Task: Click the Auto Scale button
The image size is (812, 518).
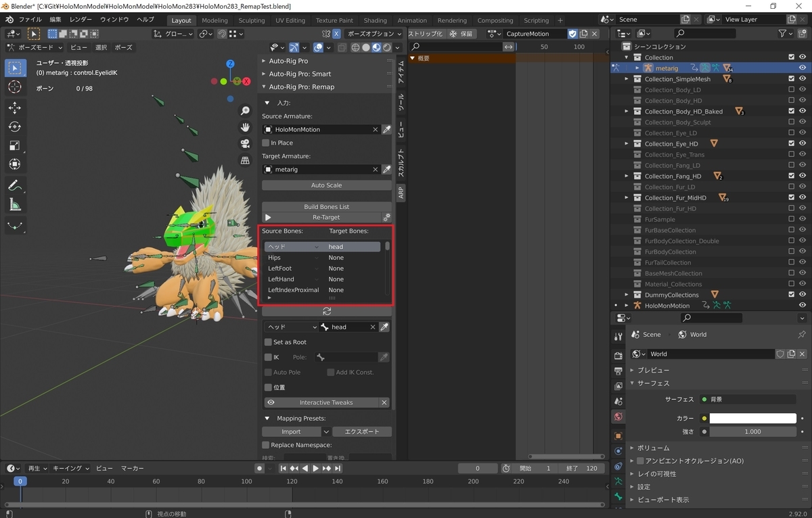Action: click(x=327, y=185)
